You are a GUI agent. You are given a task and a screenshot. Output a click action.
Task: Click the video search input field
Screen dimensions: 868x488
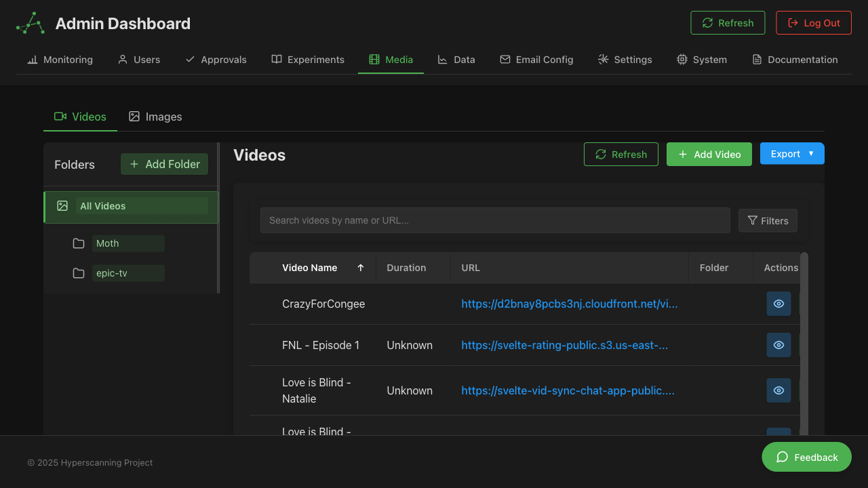click(495, 220)
